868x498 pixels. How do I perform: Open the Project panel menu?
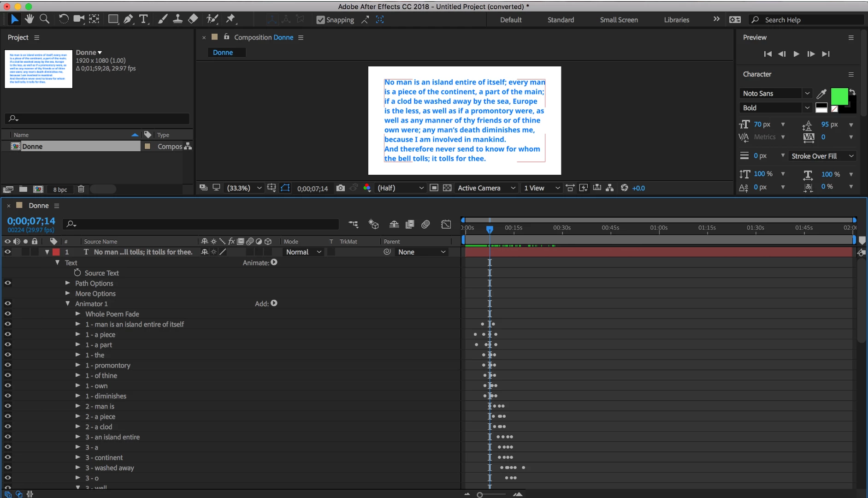tap(37, 37)
